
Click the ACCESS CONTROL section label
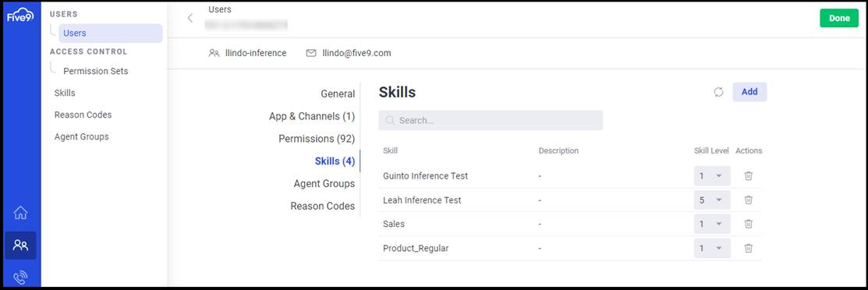[89, 51]
